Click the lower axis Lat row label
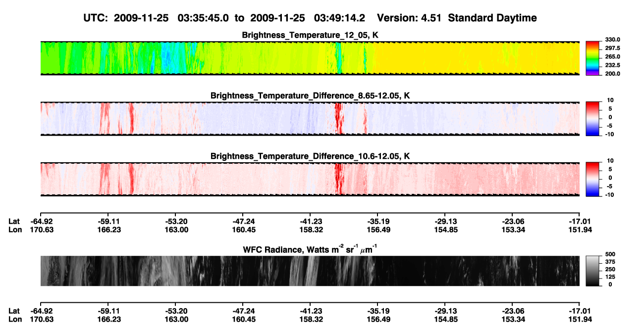 [x=14, y=311]
